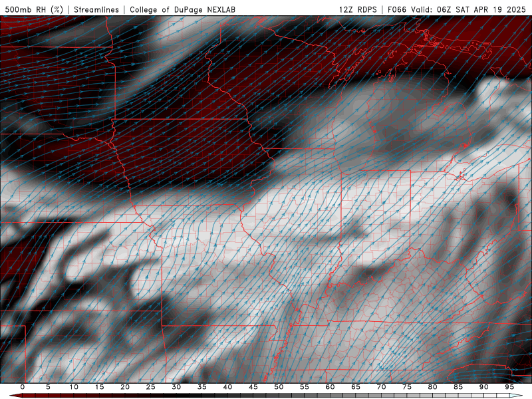Click the '35' value on color scale
Image resolution: width=532 pixels, height=399 pixels.
pyautogui.click(x=202, y=387)
